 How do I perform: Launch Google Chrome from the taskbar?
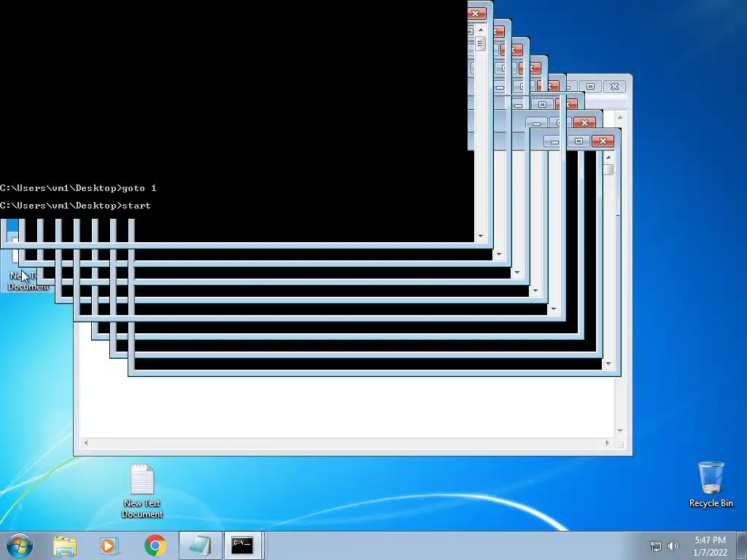point(155,545)
